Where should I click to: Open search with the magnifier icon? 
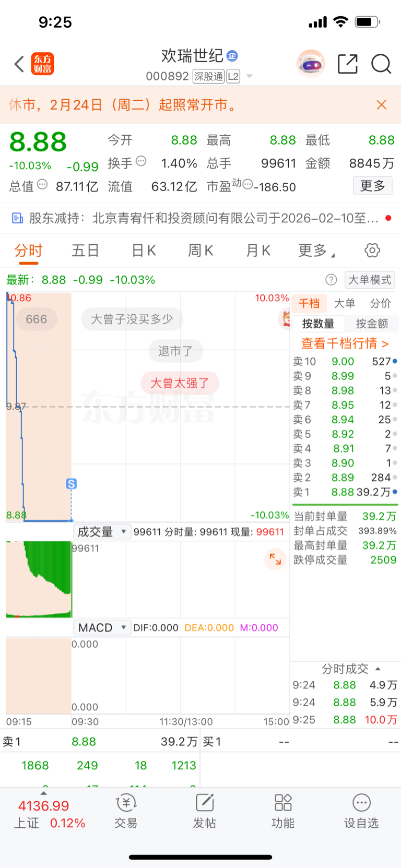tap(381, 64)
